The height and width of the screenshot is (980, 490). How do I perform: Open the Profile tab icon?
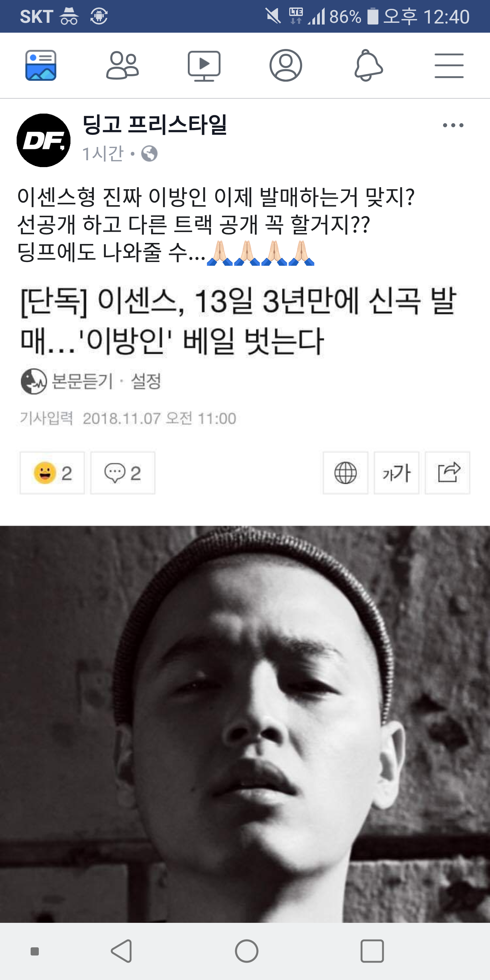[x=286, y=65]
